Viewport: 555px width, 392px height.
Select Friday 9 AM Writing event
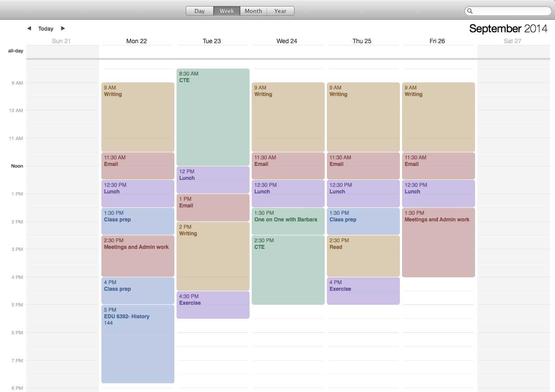click(x=438, y=117)
